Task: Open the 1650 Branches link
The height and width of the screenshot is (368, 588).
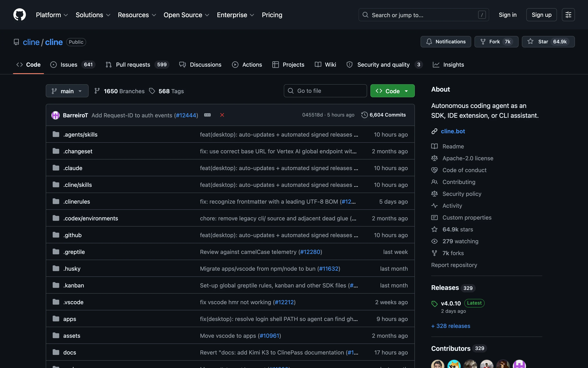Action: pos(119,91)
